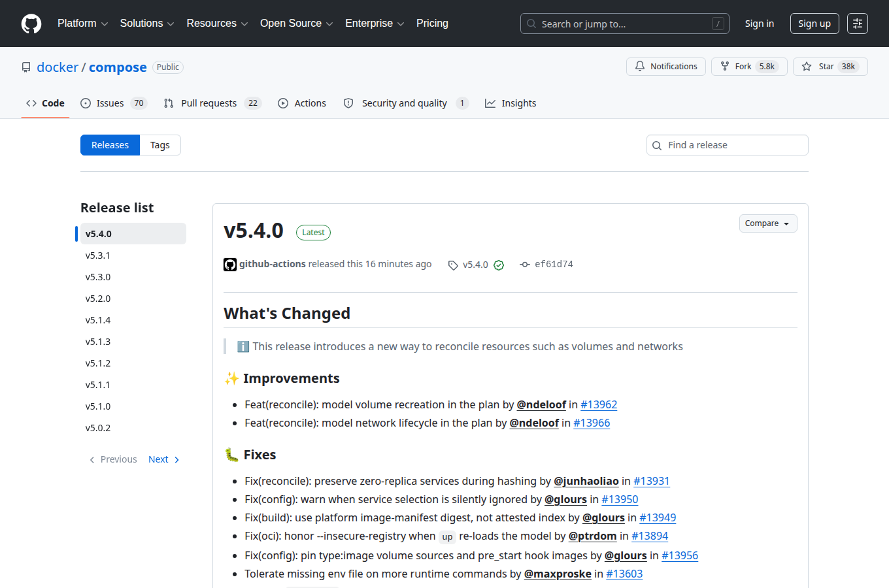The width and height of the screenshot is (889, 588).
Task: Open the GitHub homepage logo
Action: tap(31, 24)
